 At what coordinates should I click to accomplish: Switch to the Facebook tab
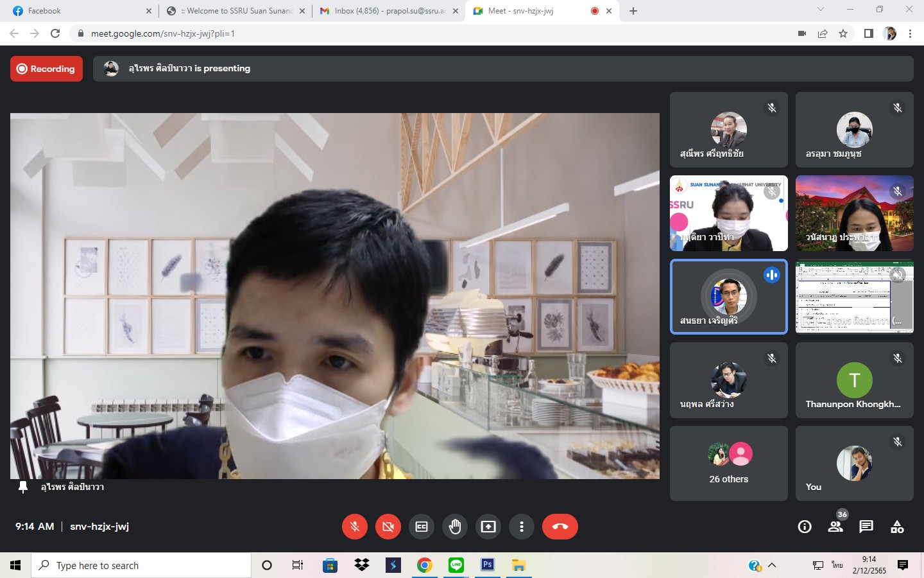77,11
